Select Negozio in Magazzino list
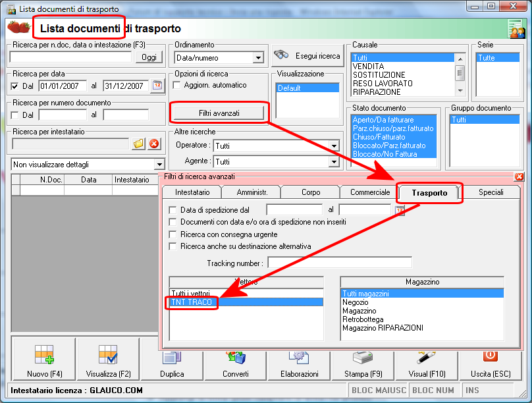The height and width of the screenshot is (403, 532). 422,302
